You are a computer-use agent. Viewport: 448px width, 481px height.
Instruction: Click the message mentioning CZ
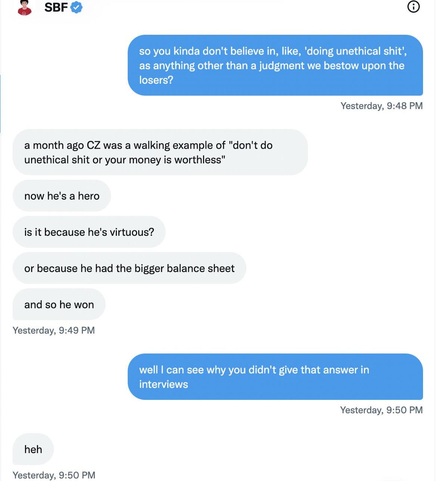tap(160, 152)
